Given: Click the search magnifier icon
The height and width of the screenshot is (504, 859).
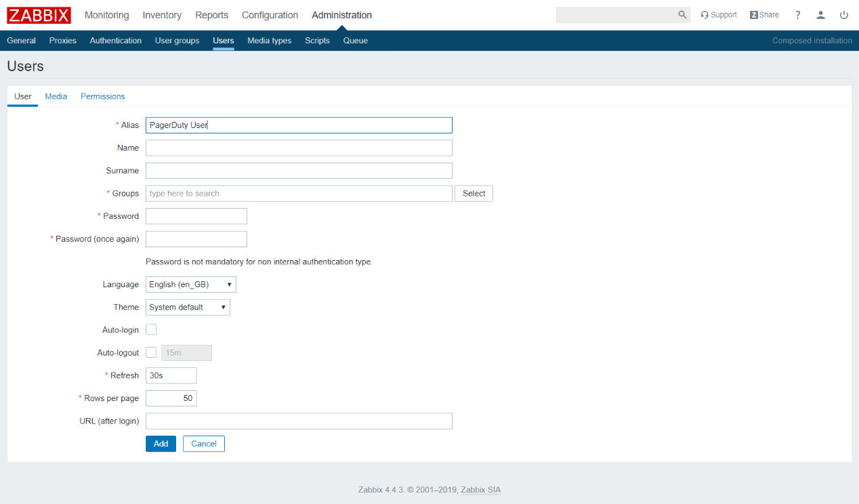Looking at the screenshot, I should click(x=682, y=15).
